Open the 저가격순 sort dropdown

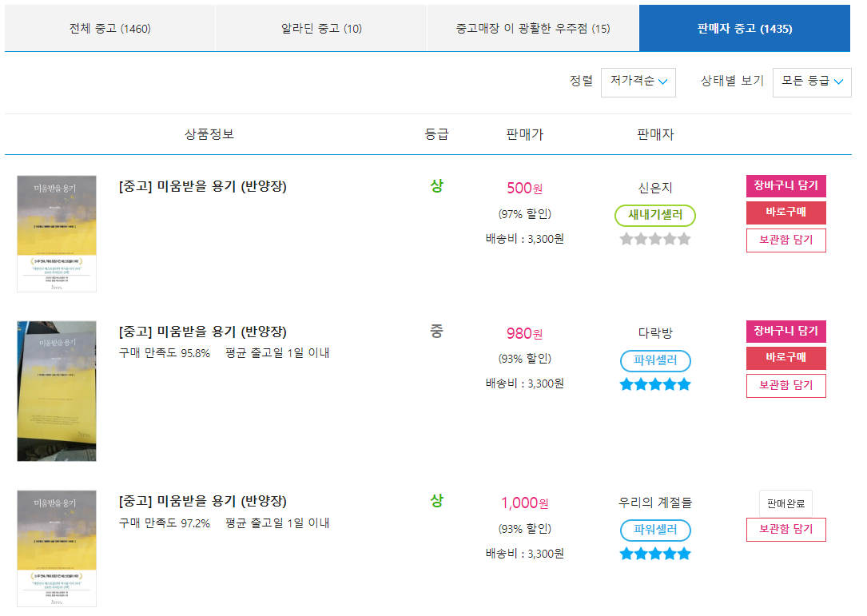(x=638, y=82)
